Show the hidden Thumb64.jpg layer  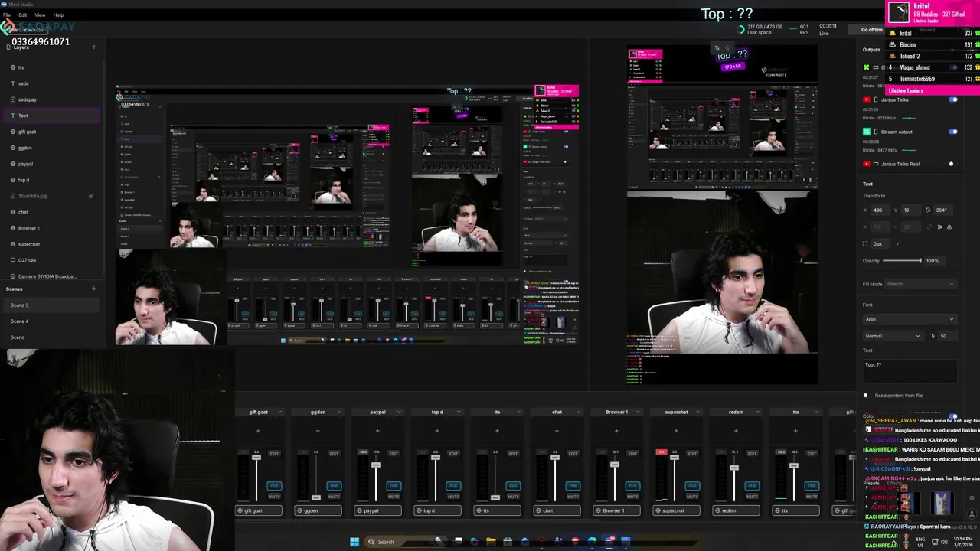(91, 196)
